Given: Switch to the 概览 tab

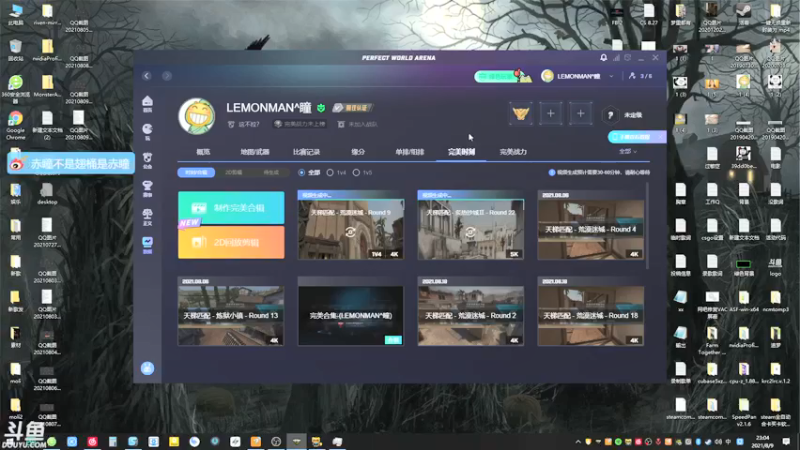Looking at the screenshot, I should coord(203,152).
